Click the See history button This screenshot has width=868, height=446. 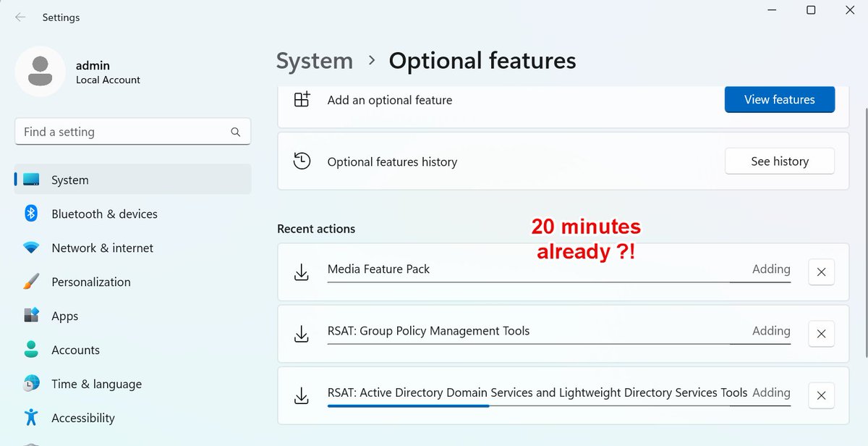780,161
